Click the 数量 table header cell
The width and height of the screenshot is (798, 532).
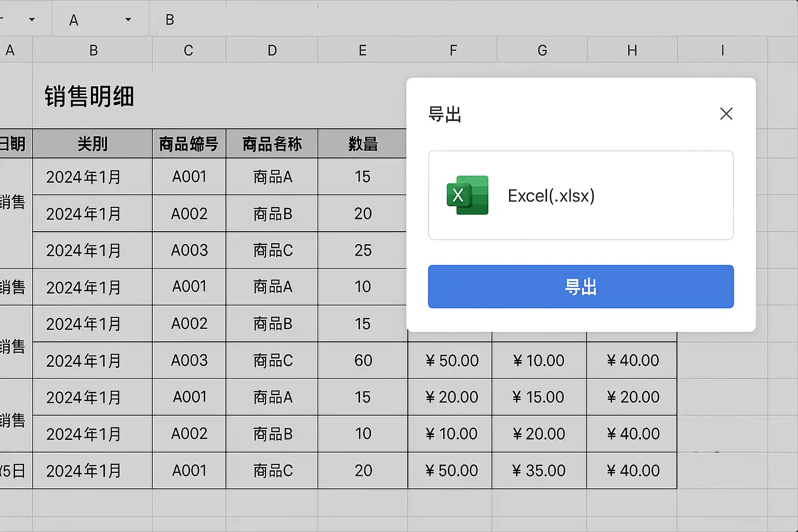pyautogui.click(x=363, y=144)
